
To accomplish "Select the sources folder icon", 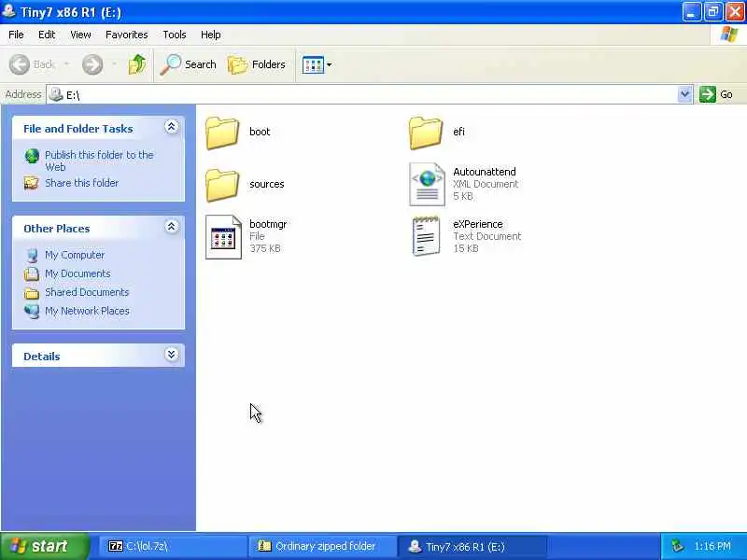I will click(x=222, y=185).
